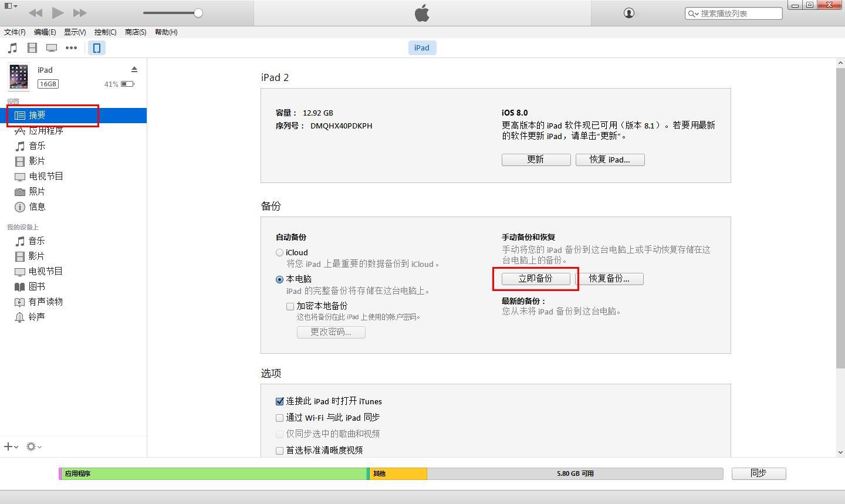845x504 pixels.
Task: Eject the iPad using the eject icon
Action: [x=134, y=69]
